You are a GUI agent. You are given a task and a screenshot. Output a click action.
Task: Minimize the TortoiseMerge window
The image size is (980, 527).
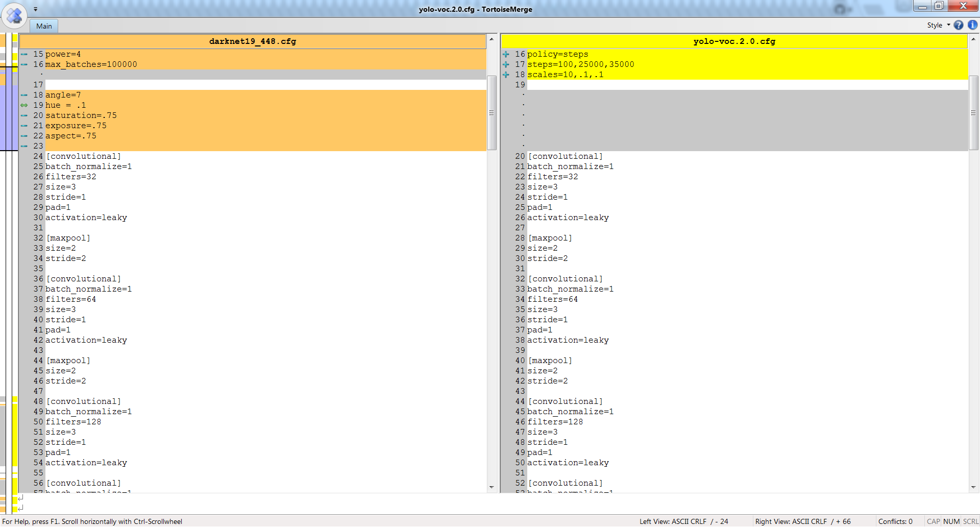coord(922,6)
